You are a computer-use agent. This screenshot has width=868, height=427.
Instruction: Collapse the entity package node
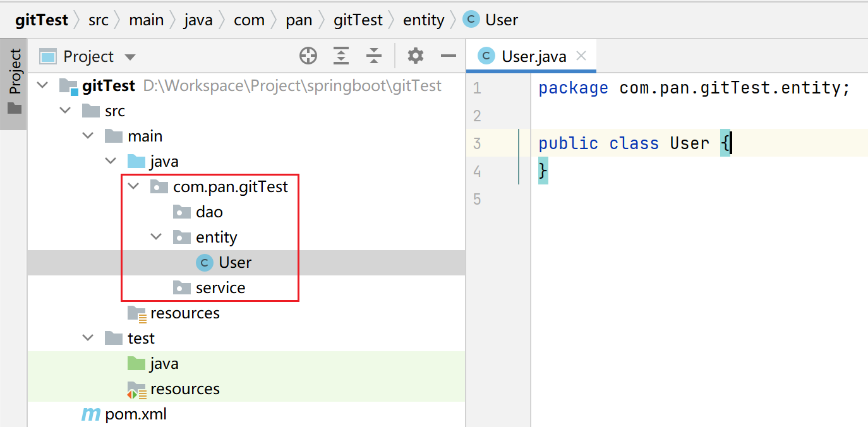point(156,238)
